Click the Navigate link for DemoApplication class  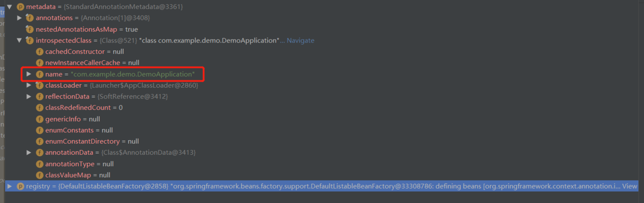point(300,40)
